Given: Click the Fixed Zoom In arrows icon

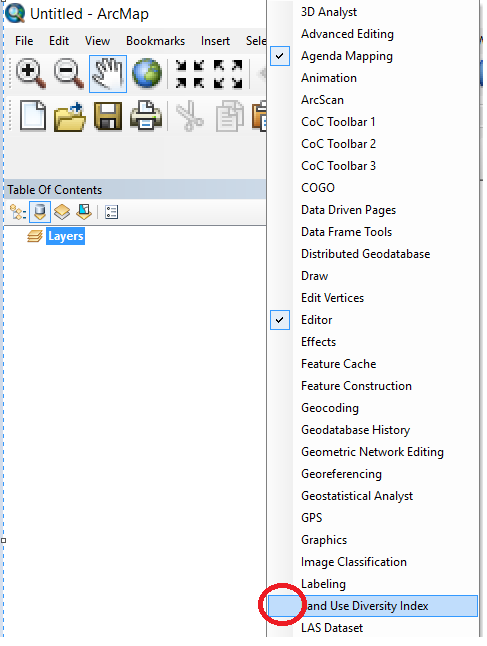Looking at the screenshot, I should click(x=190, y=74).
